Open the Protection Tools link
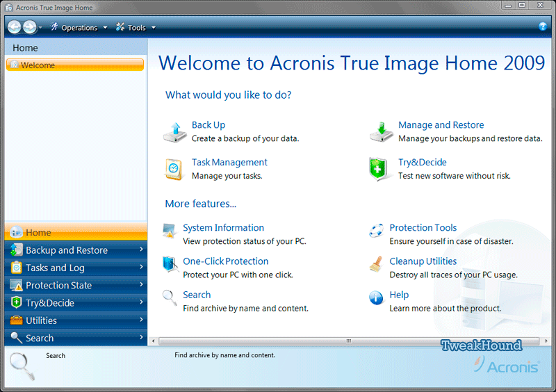This screenshot has width=556, height=392. click(423, 228)
